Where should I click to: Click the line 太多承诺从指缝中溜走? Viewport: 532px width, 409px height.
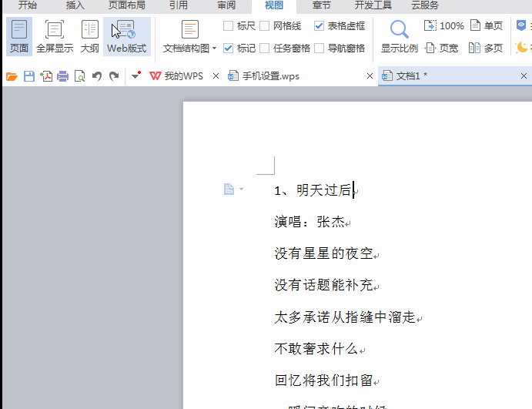[345, 317]
